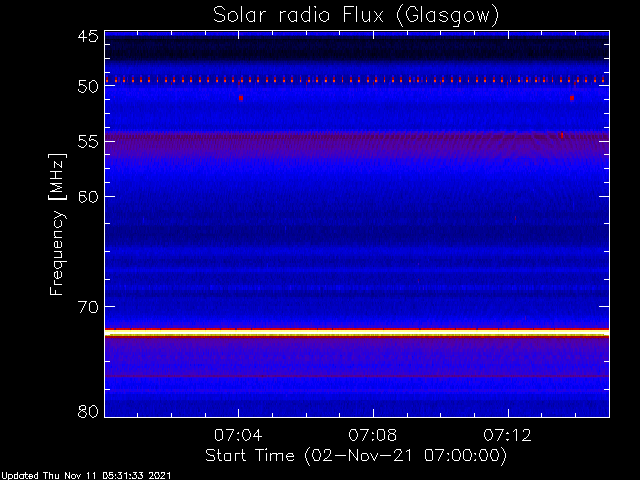Click the bright yellow emission band near 72 MHz
Image resolution: width=640 pixels, height=480 pixels.
tap(357, 333)
